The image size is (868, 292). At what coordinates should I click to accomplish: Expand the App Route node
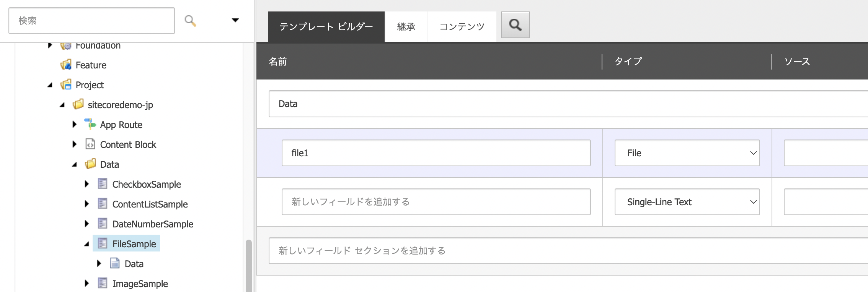[x=75, y=125]
